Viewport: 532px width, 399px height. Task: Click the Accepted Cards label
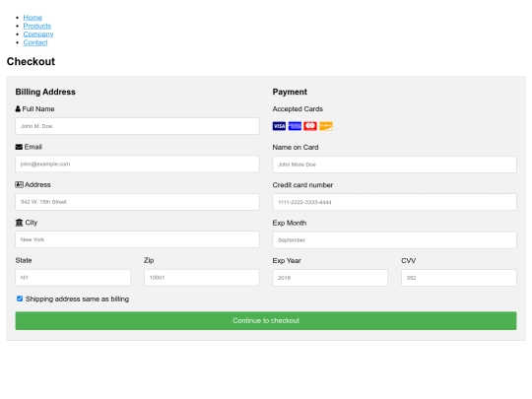[x=298, y=109]
